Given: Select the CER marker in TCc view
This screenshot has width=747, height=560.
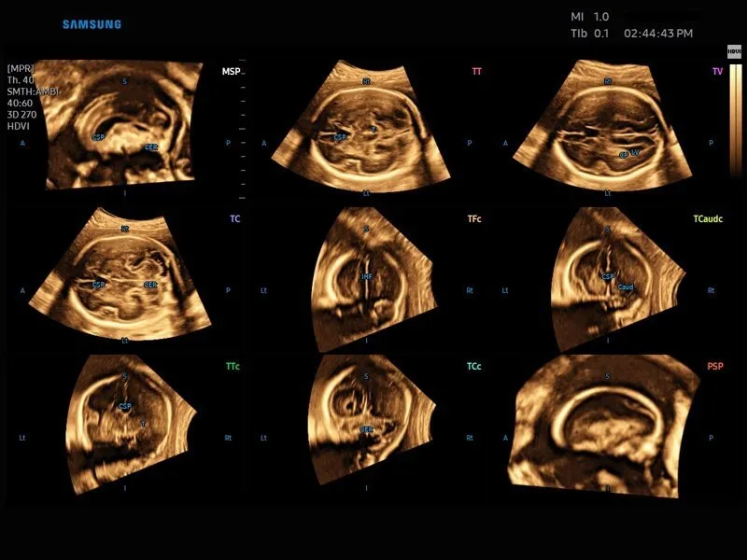Looking at the screenshot, I should 367,429.
